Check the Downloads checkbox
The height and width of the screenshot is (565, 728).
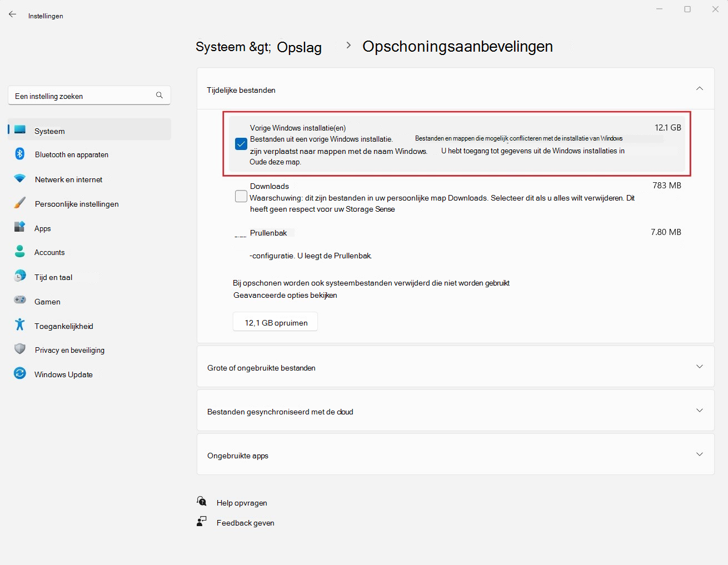click(x=241, y=196)
